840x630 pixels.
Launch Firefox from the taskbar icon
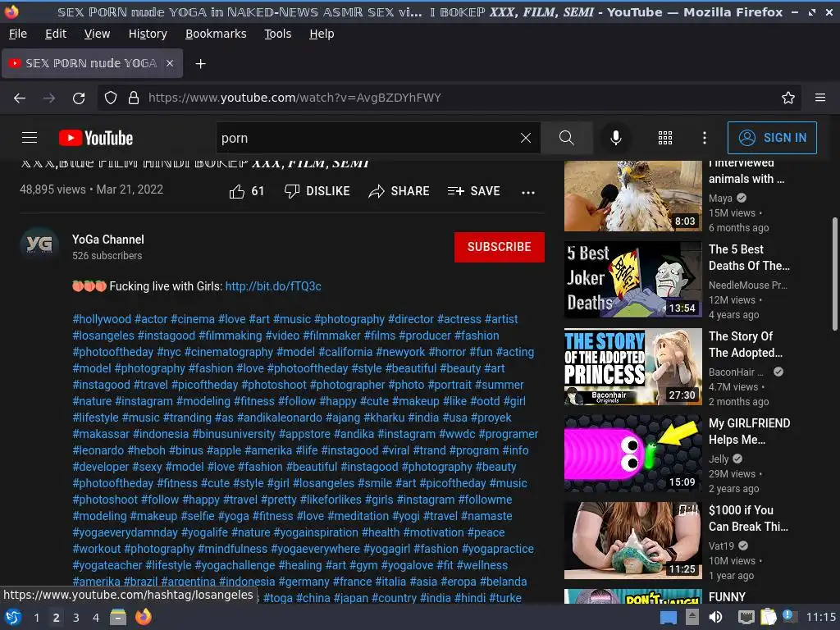click(x=143, y=617)
